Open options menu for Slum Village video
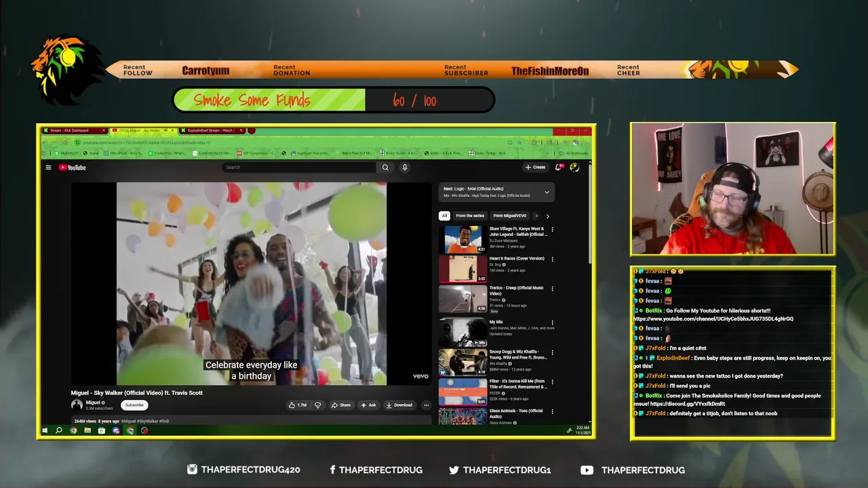 click(x=552, y=230)
